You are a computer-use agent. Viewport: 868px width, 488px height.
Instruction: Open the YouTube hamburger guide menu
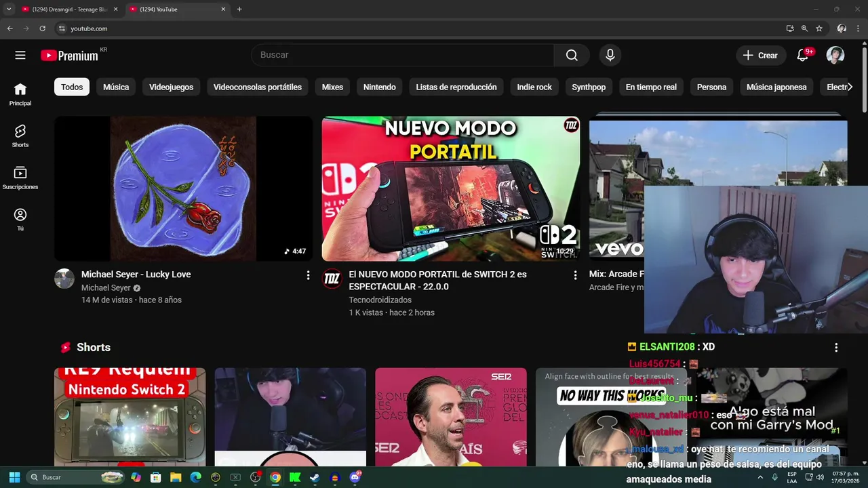click(20, 56)
